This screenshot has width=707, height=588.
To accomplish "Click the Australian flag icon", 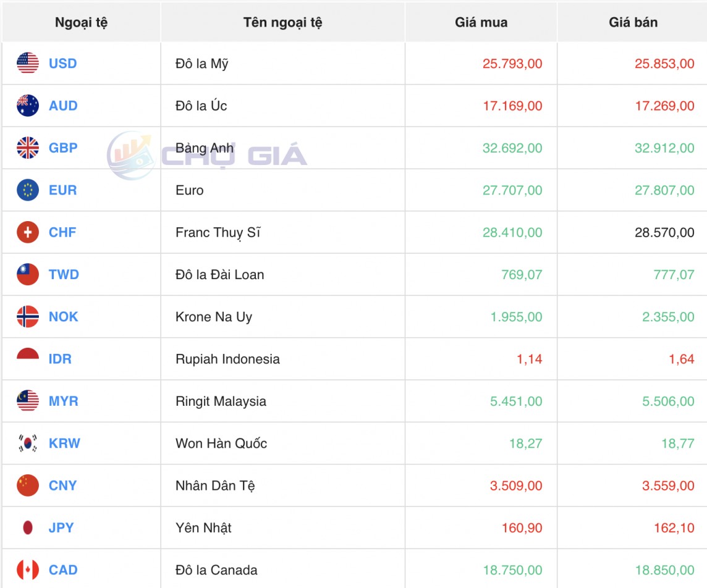I will click(x=28, y=106).
